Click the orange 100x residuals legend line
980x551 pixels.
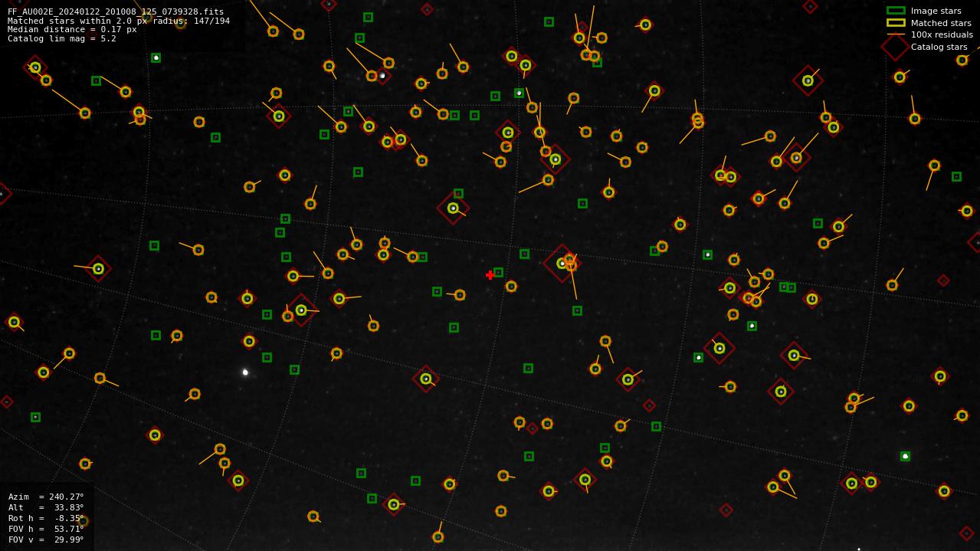[896, 34]
